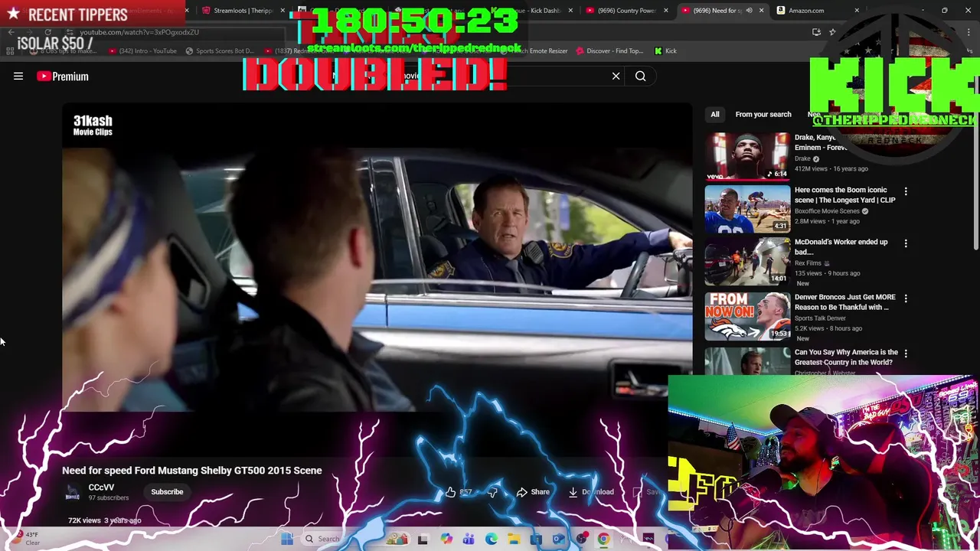This screenshot has height=551, width=980.
Task: Open Sports Scores Bot bookmark
Action: 220,51
